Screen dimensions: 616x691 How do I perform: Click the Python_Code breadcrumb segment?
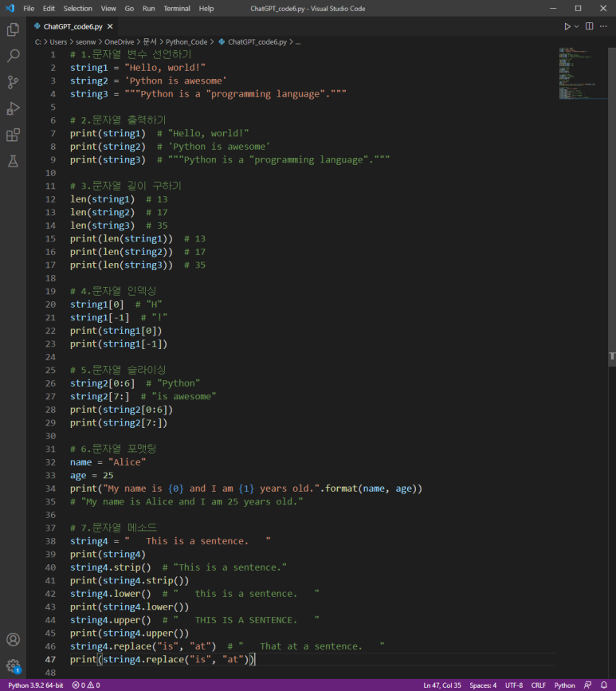click(186, 42)
